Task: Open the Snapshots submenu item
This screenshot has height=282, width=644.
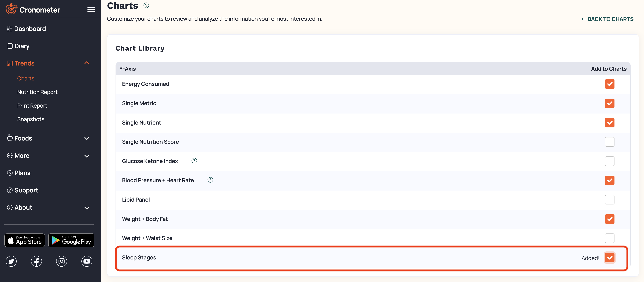Action: (x=31, y=119)
